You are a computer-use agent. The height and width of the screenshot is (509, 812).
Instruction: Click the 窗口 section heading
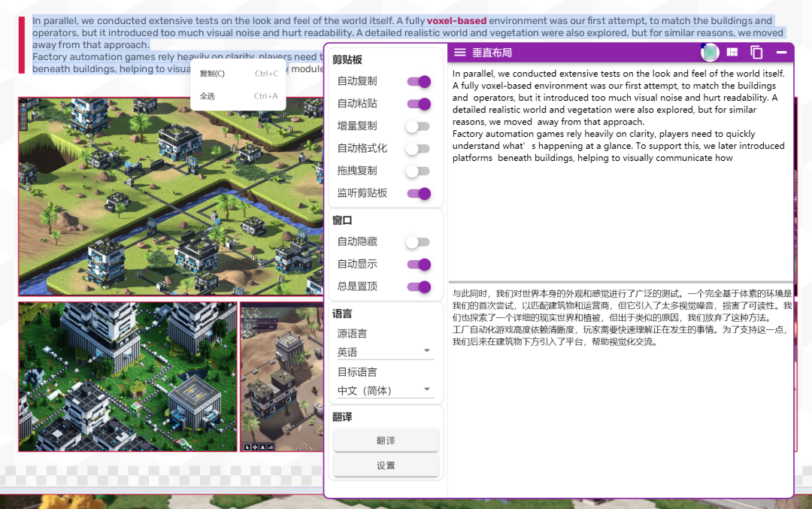coord(342,220)
